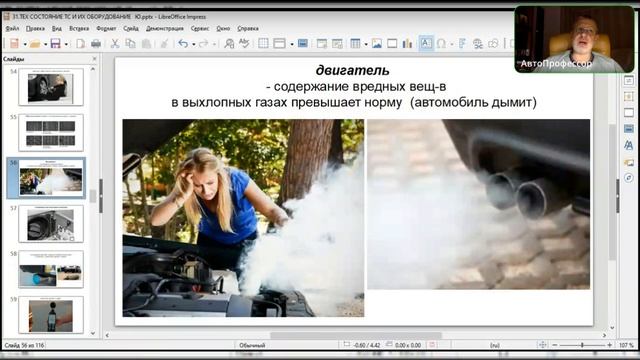Open the Save options dropdown arrow
The width and height of the screenshot is (640, 360).
click(66, 44)
